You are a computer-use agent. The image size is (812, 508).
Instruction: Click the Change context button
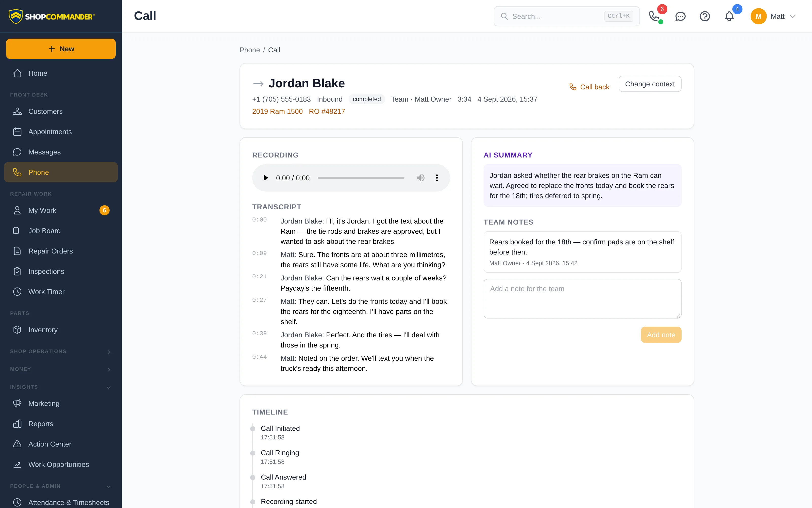pos(650,84)
